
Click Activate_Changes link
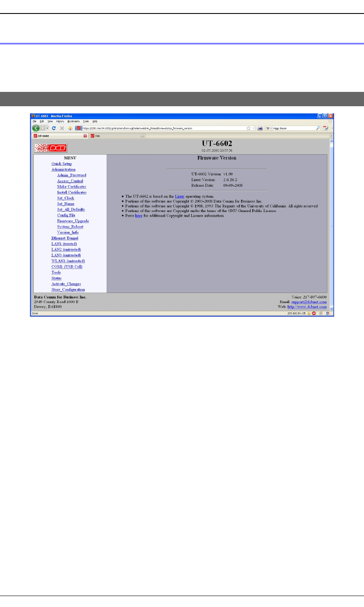(66, 284)
